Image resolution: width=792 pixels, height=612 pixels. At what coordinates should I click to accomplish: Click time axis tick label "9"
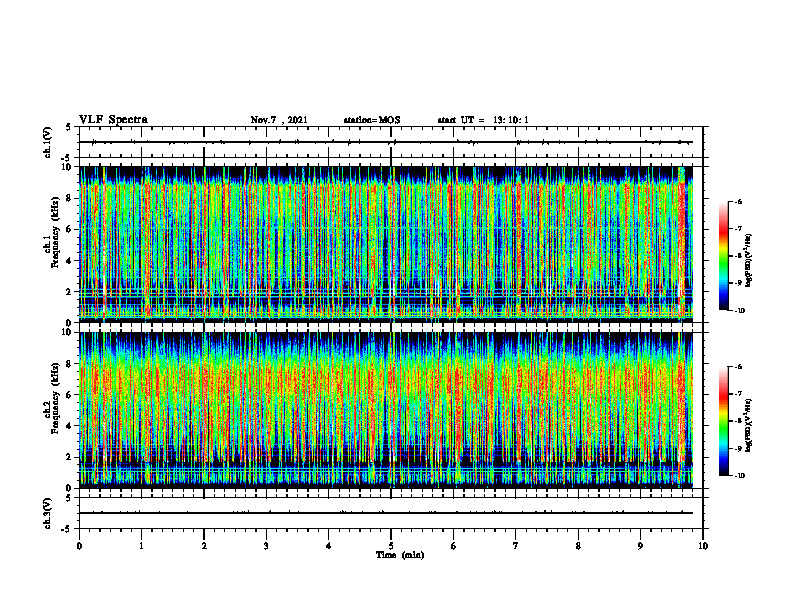click(640, 546)
